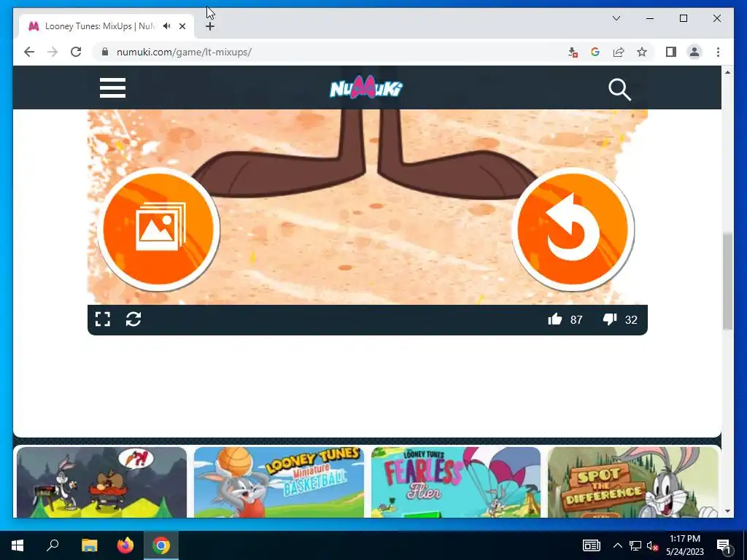Open a new Chrome tab
The width and height of the screenshot is (747, 560).
click(x=209, y=26)
